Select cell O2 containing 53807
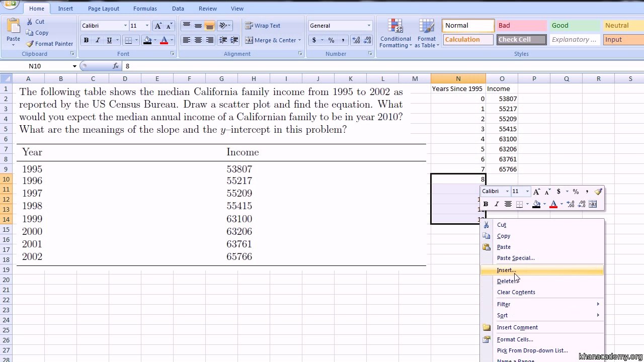This screenshot has width=644, height=362. pos(502,99)
